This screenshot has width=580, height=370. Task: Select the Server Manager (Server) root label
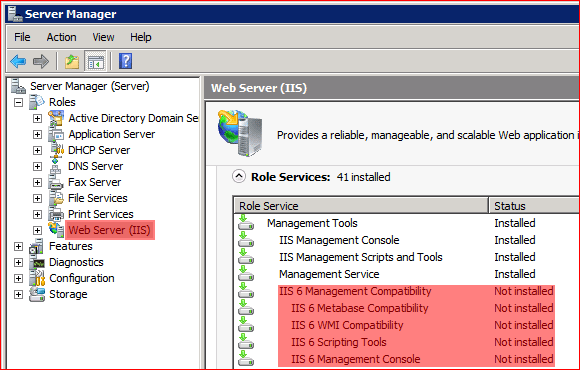[90, 86]
